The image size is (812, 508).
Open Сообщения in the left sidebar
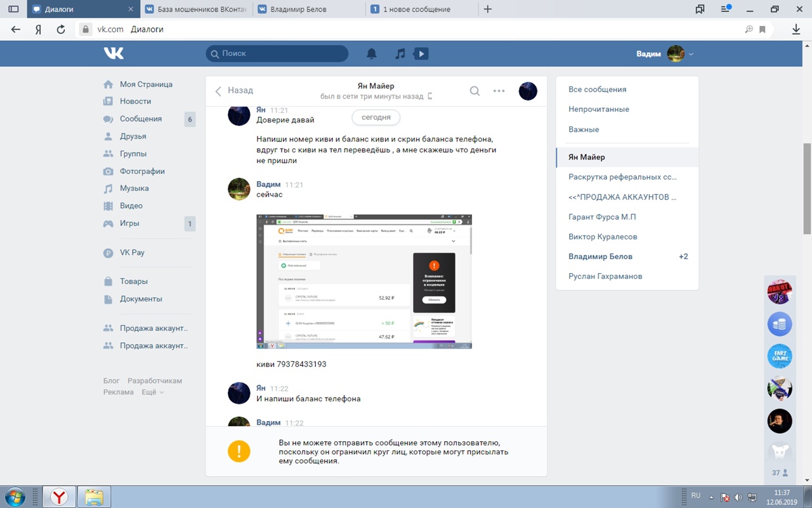(141, 119)
